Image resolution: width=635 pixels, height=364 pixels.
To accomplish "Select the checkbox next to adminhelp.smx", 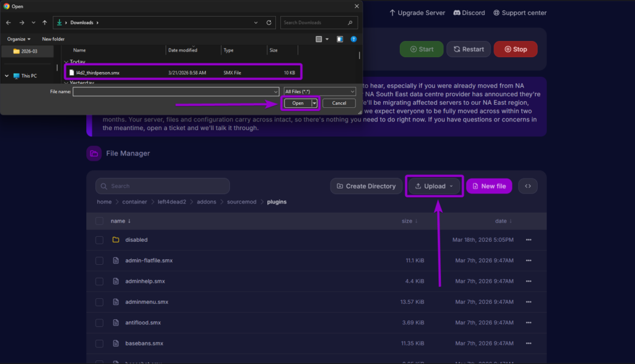I will [x=99, y=281].
